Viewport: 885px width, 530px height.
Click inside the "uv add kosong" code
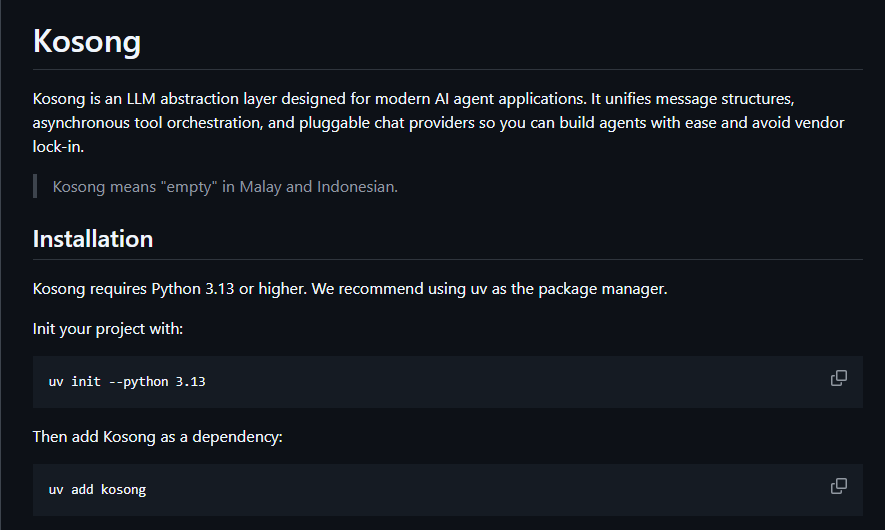point(97,490)
